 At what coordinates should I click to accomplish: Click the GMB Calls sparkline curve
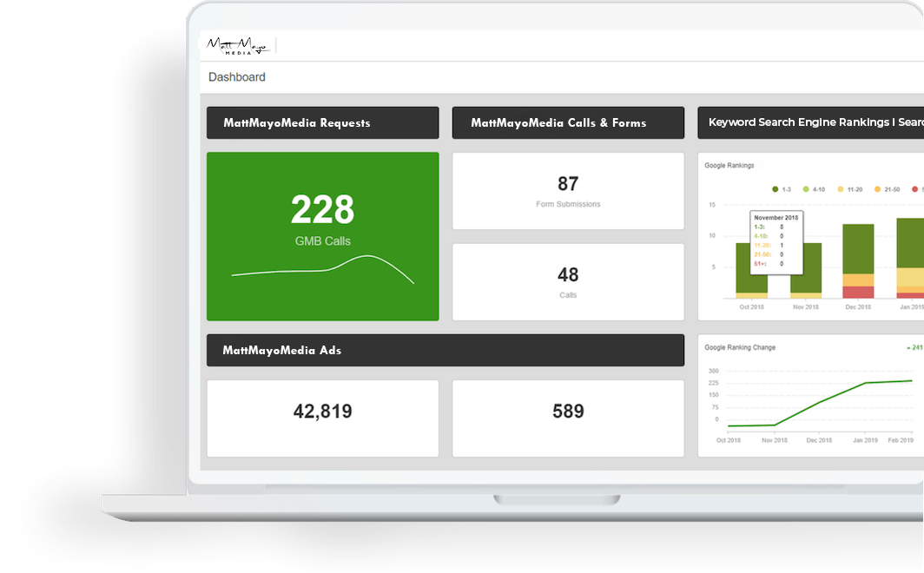(x=369, y=257)
